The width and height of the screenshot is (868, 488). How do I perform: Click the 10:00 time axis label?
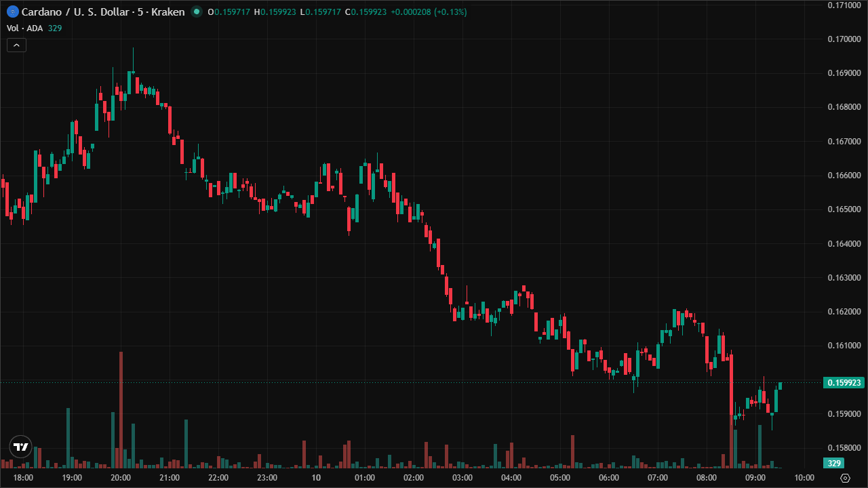point(804,478)
